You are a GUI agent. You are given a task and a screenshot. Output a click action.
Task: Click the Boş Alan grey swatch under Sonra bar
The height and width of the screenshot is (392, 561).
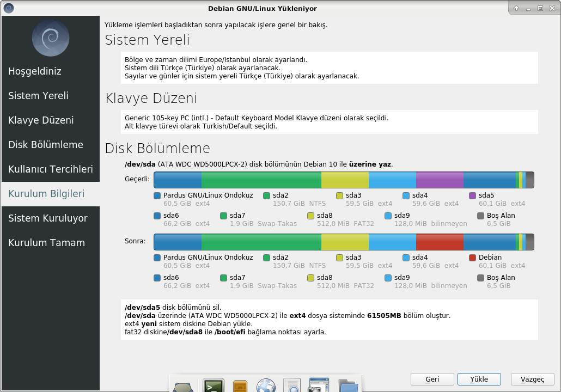point(480,278)
